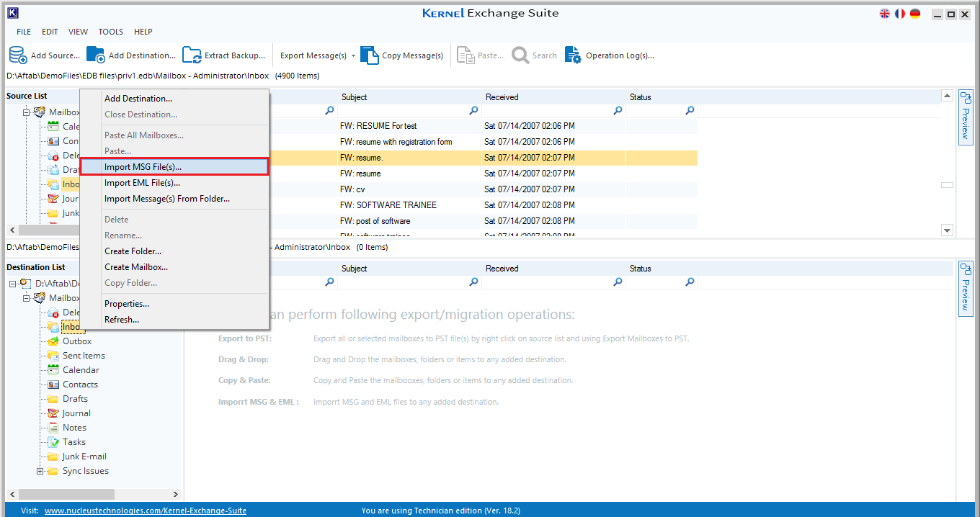Collapse the destination Mailbox tree node

pos(27,298)
